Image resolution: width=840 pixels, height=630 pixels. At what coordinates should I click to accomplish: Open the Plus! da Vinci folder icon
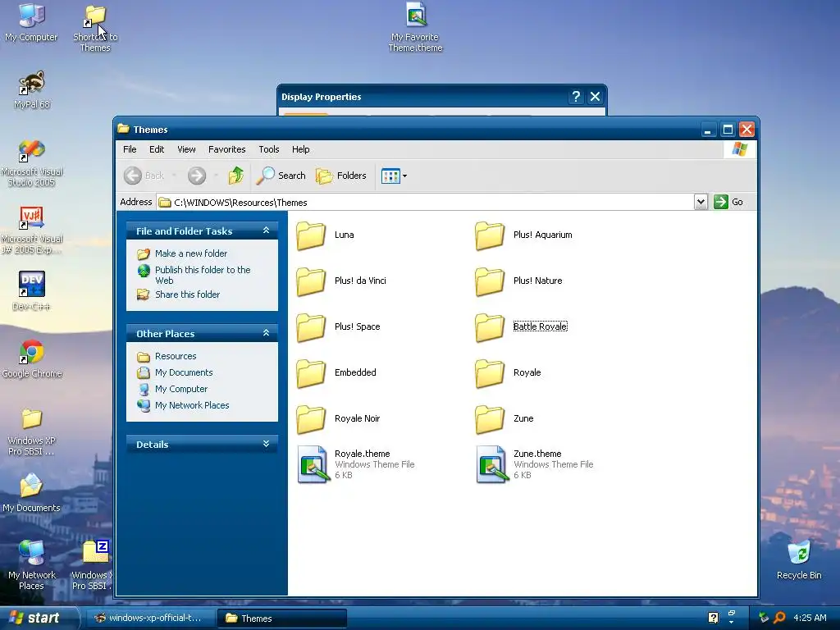pyautogui.click(x=311, y=281)
